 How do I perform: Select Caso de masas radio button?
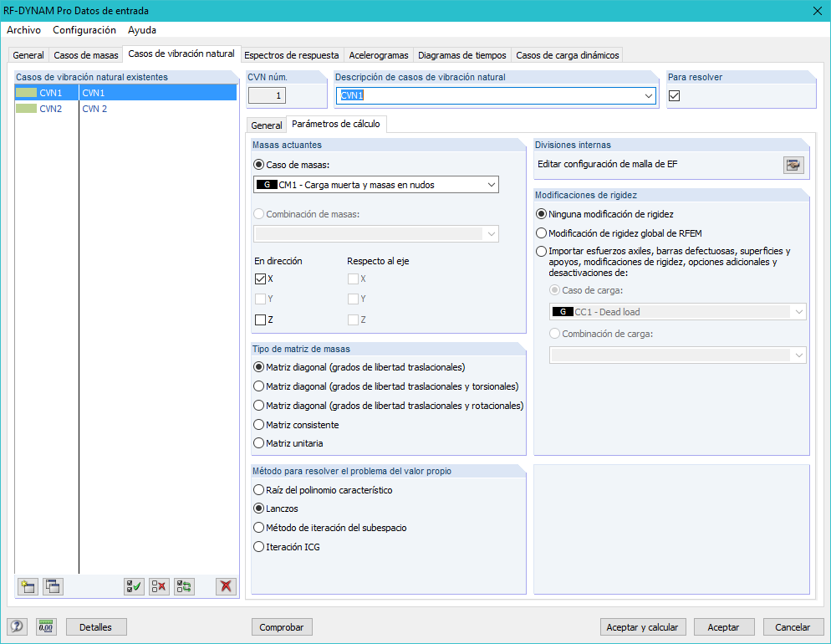tap(258, 165)
